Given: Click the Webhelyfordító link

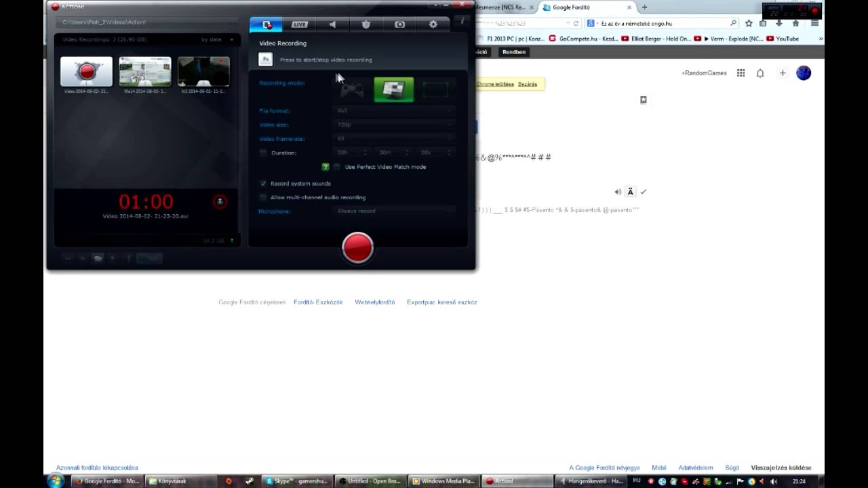Looking at the screenshot, I should 374,302.
